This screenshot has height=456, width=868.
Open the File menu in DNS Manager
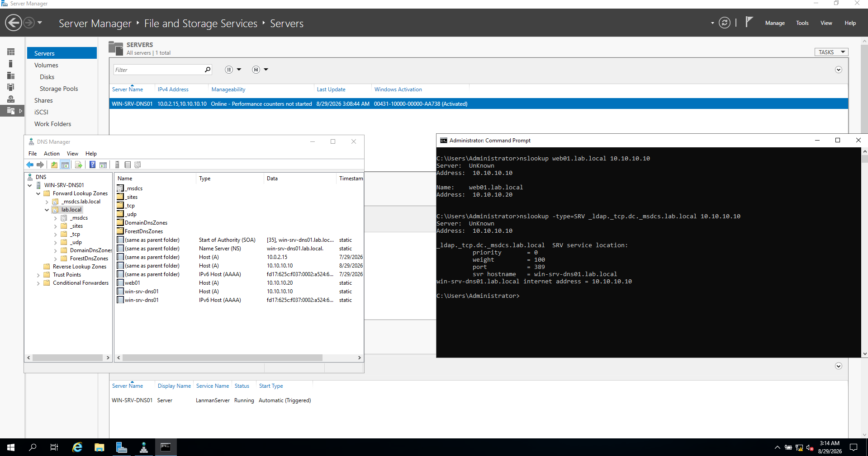33,154
